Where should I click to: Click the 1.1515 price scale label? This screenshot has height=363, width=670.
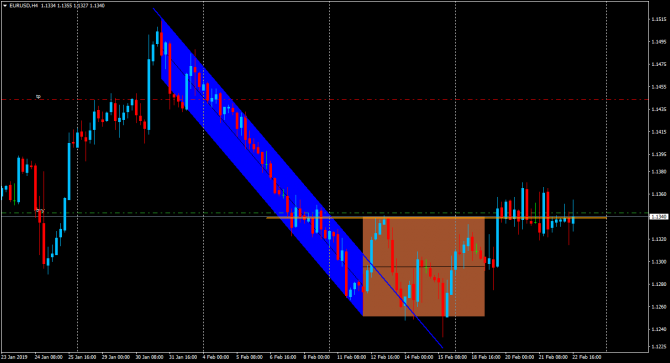[x=658, y=19]
